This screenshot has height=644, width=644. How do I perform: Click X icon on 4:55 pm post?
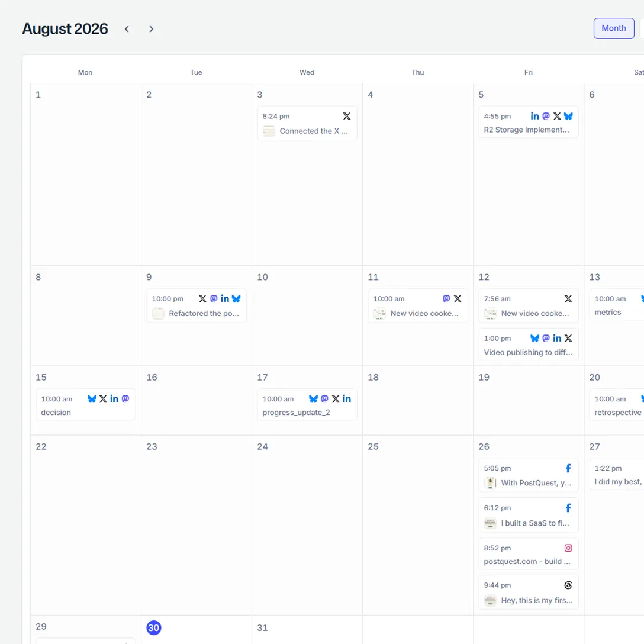[557, 116]
